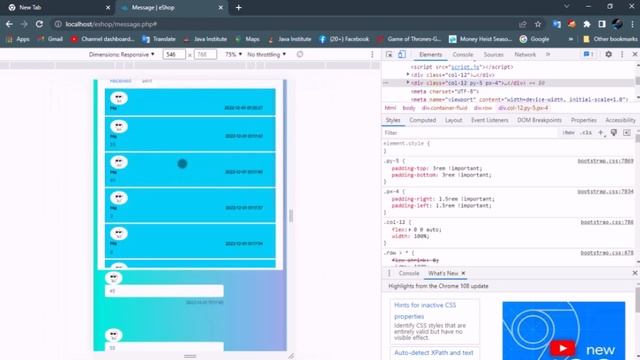Open the Layout tab

(453, 120)
